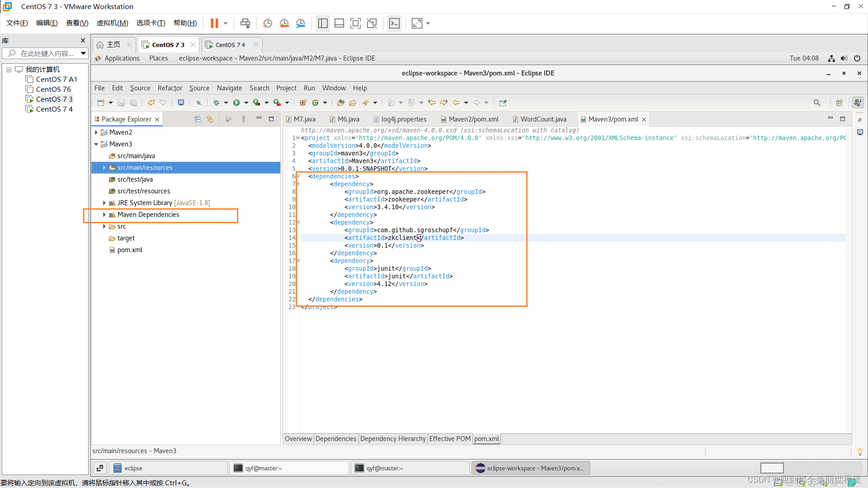Collapse dependencies fold marker at line 6
The height and width of the screenshot is (488, 868).
click(x=297, y=176)
